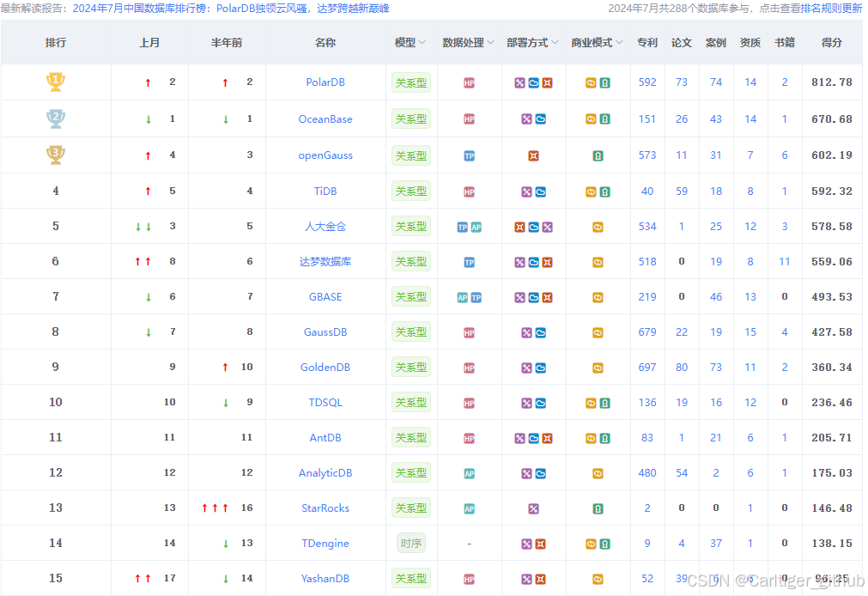868x596 pixels.
Task: Open the TDengine database link
Action: point(325,544)
